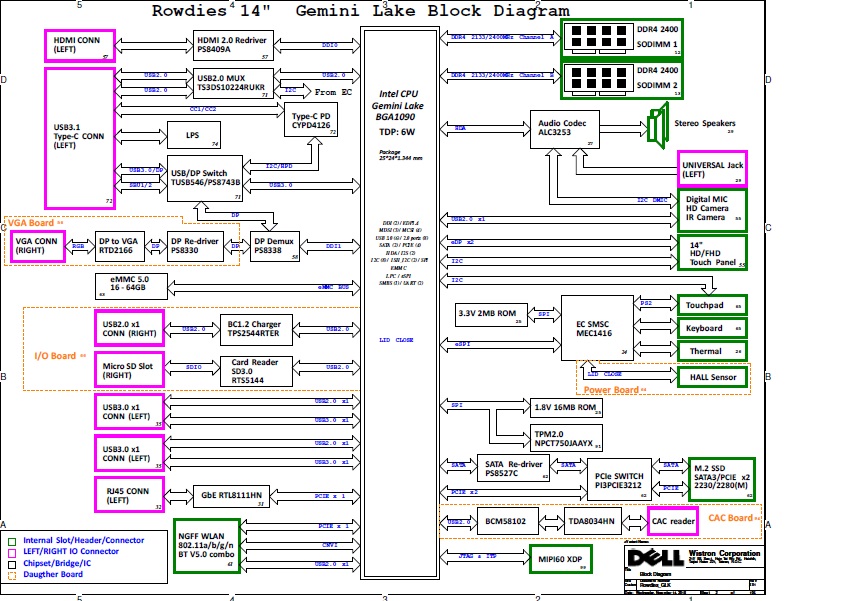This screenshot has width=851, height=601.
Task: Select the HDMI 2.0 Redriver PS8409A block
Action: pyautogui.click(x=233, y=46)
